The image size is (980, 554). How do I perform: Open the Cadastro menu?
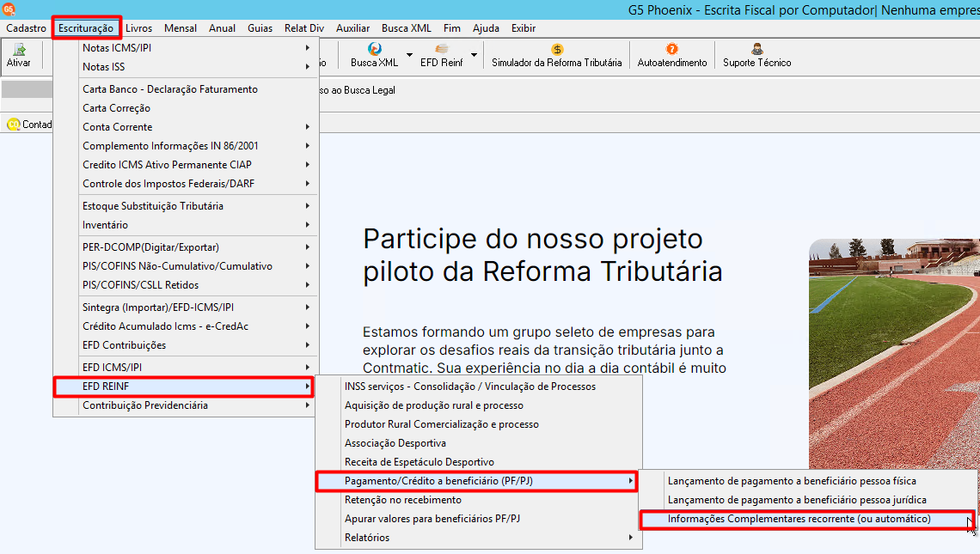click(x=27, y=28)
